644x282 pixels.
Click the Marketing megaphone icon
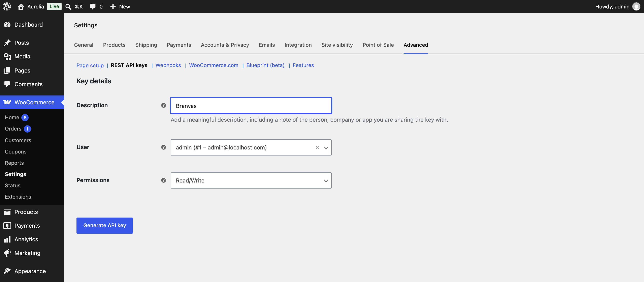7,253
